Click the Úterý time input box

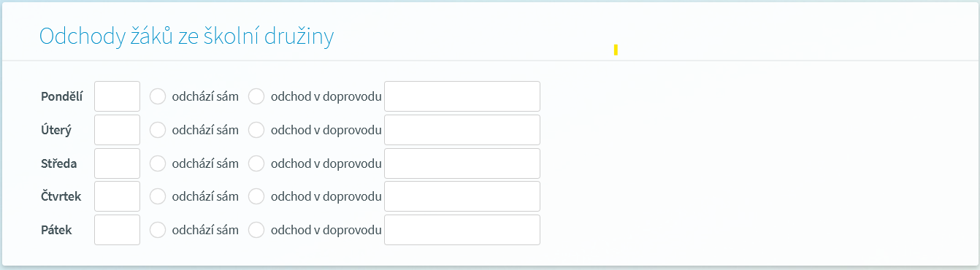[117, 130]
